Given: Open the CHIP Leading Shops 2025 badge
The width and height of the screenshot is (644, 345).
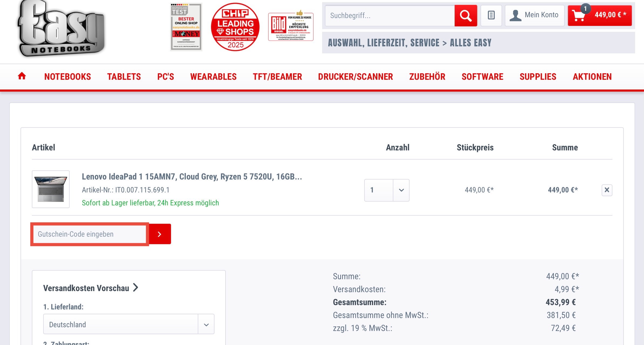Looking at the screenshot, I should click(235, 27).
